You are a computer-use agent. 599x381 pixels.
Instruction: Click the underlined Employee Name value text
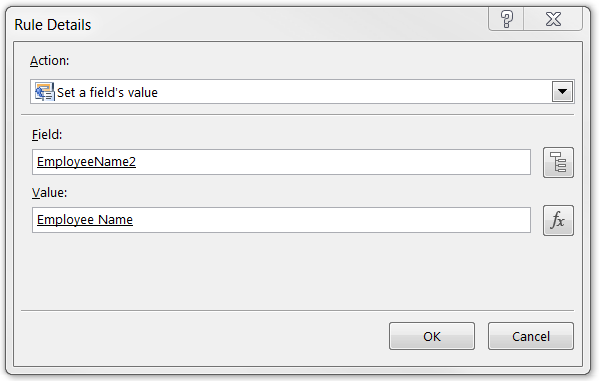click(x=85, y=220)
